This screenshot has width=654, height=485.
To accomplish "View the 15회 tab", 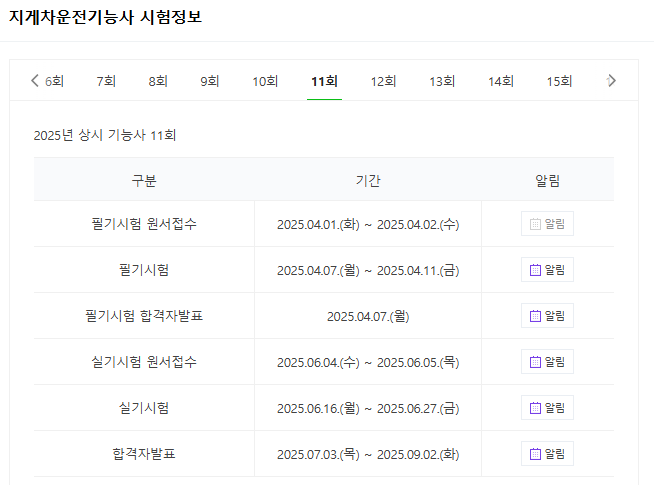I will tap(559, 81).
